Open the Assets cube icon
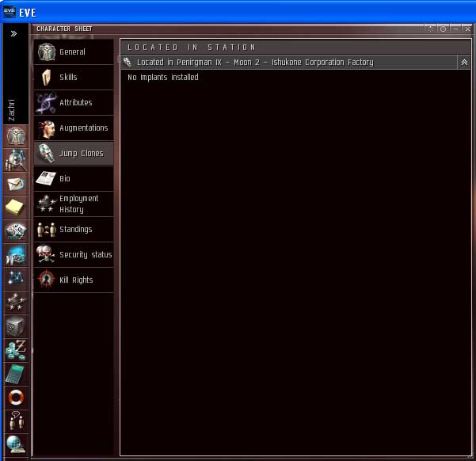 (16, 326)
